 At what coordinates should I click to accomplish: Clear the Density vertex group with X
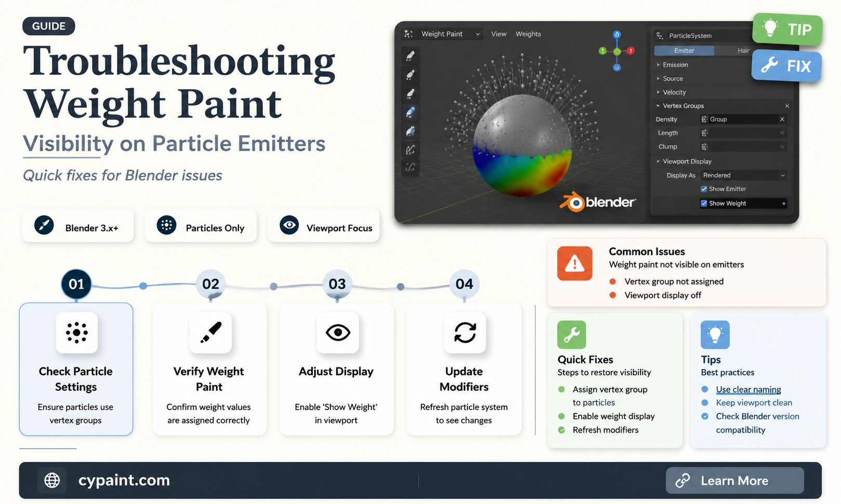[x=782, y=119]
